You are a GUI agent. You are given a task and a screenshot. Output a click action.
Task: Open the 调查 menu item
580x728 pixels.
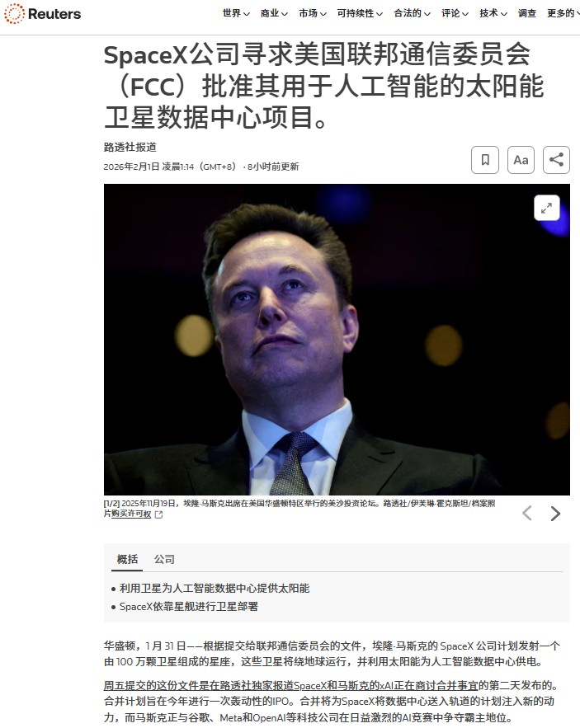point(527,13)
